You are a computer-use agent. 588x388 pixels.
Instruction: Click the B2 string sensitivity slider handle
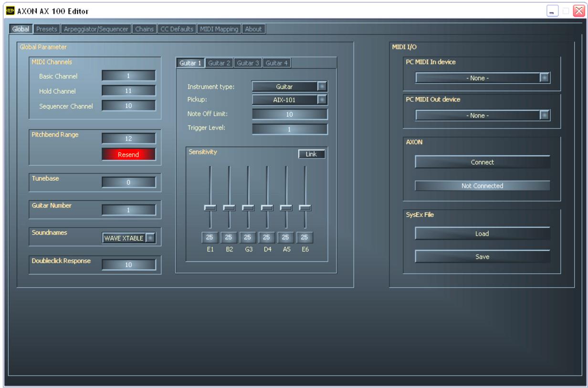[x=229, y=207]
